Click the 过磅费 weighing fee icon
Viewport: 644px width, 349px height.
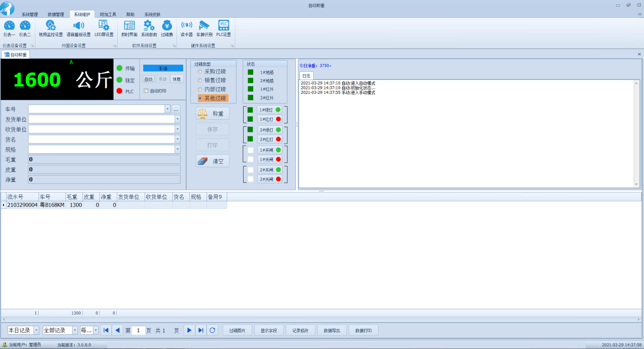click(x=167, y=28)
